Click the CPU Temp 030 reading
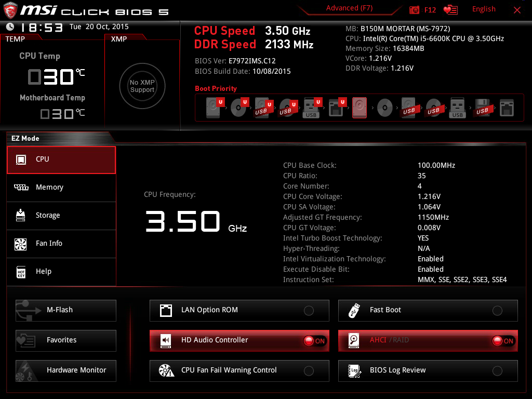 point(56,77)
